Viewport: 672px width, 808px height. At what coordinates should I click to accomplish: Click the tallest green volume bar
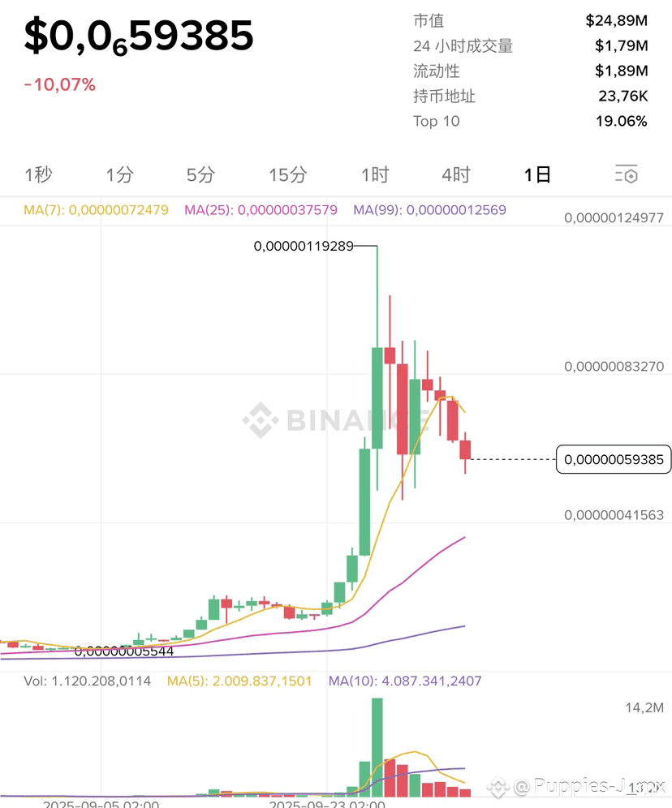(x=377, y=747)
